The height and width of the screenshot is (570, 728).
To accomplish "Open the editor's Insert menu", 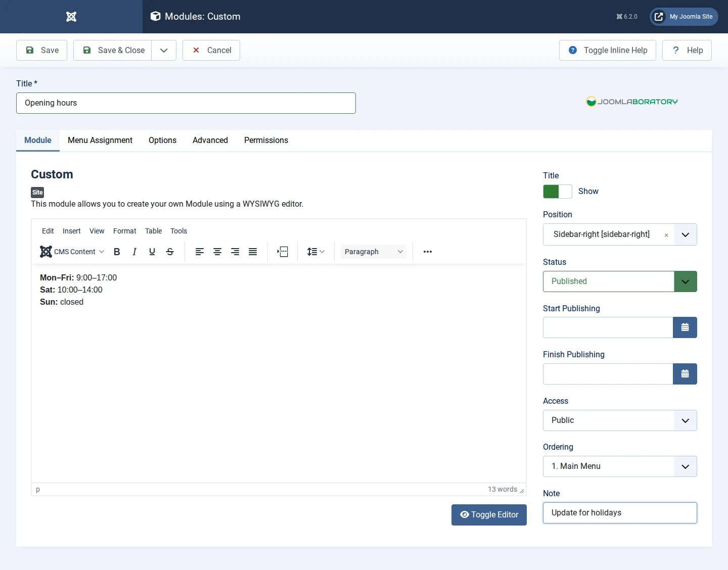I will pos(72,231).
